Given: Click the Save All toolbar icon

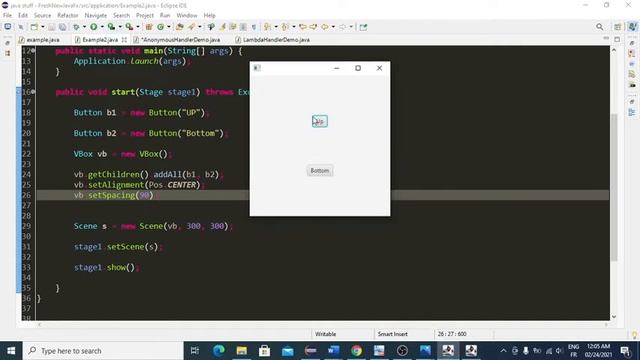Looking at the screenshot, I should pyautogui.click(x=62, y=27).
